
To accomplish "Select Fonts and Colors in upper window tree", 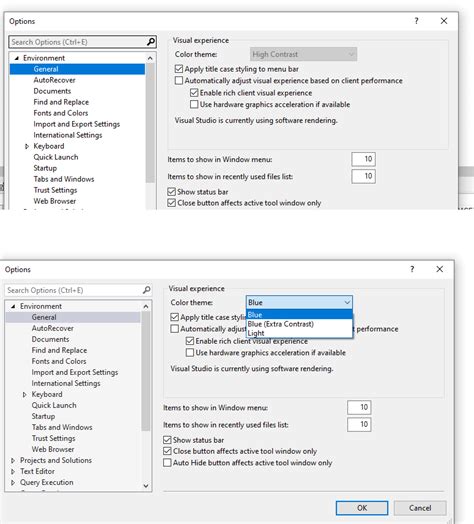I will [61, 113].
